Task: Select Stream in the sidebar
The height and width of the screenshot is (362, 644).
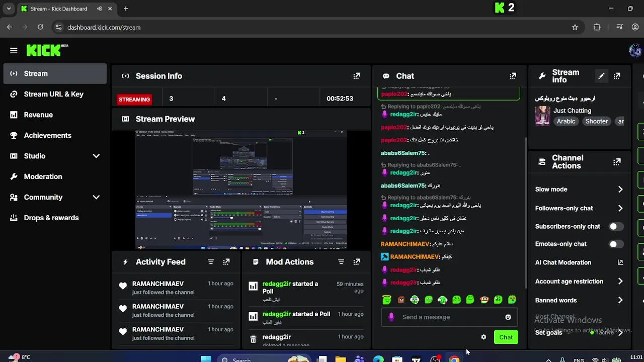Action: pos(55,73)
